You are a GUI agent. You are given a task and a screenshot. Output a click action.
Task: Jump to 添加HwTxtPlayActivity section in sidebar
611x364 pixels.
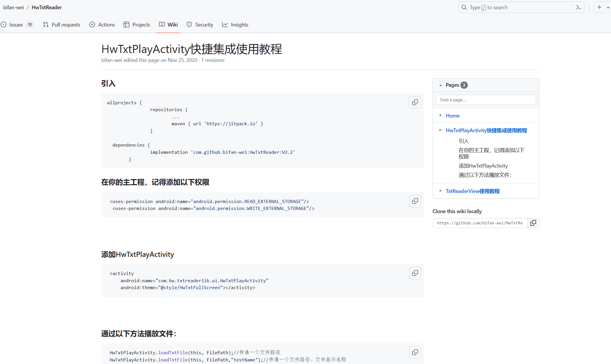483,166
